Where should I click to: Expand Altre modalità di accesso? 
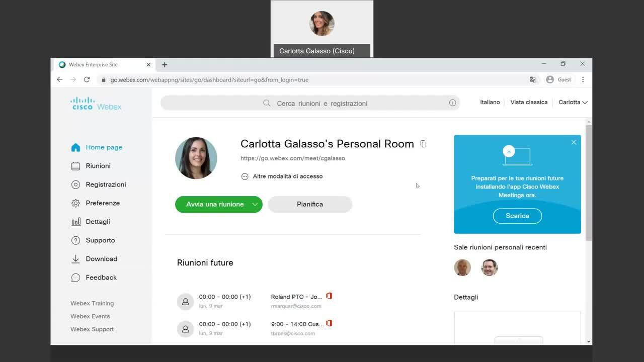coord(282,176)
